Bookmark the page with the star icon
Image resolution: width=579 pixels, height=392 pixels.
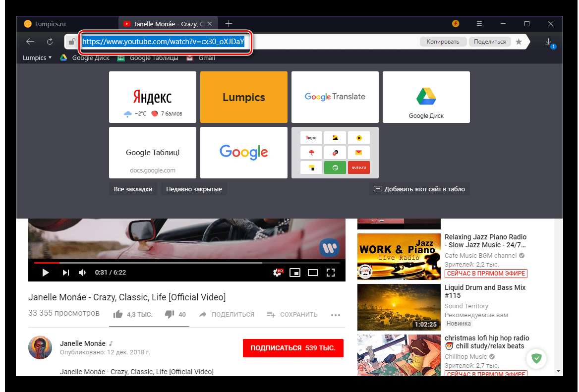coord(519,42)
